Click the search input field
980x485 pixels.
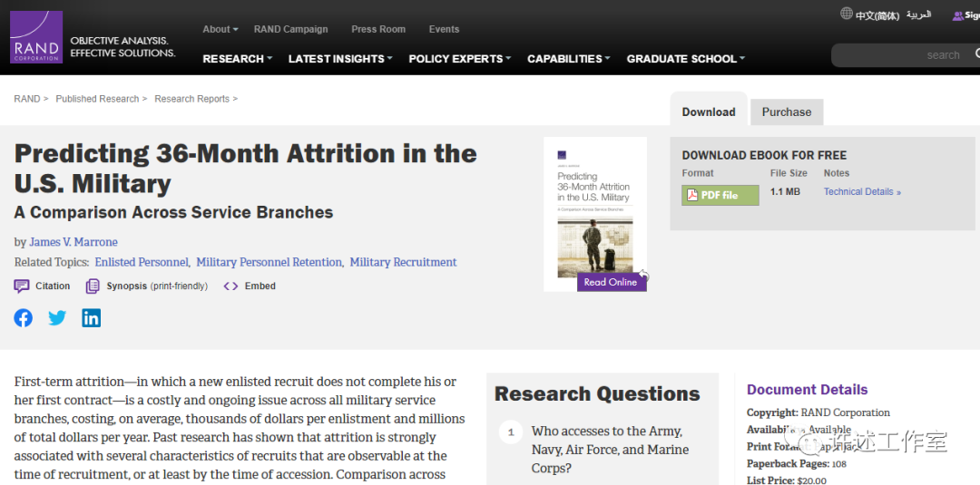pyautogui.click(x=906, y=55)
